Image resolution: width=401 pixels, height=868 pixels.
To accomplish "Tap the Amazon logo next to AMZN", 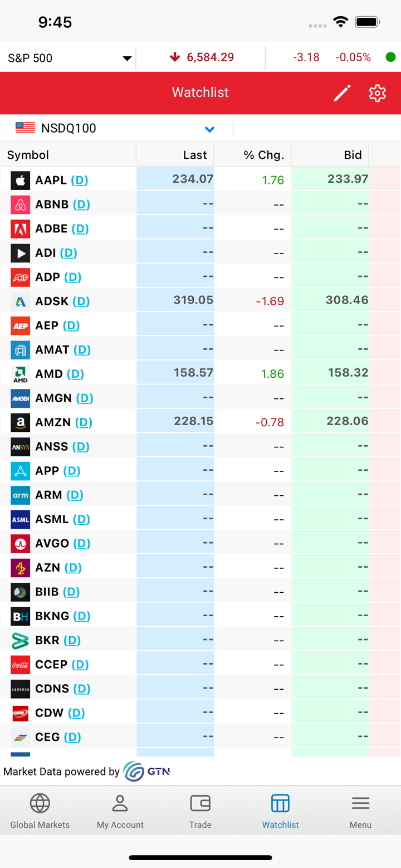I will (21, 422).
